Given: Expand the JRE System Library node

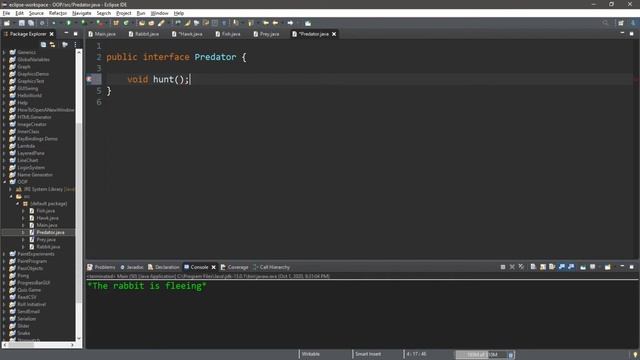Looking at the screenshot, I should (11, 189).
